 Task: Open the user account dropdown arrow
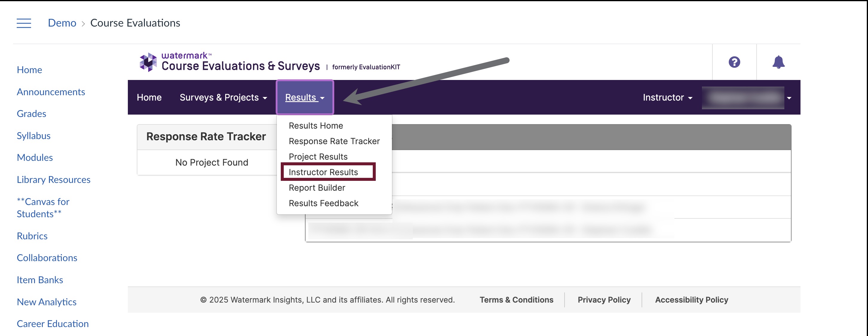[789, 98]
